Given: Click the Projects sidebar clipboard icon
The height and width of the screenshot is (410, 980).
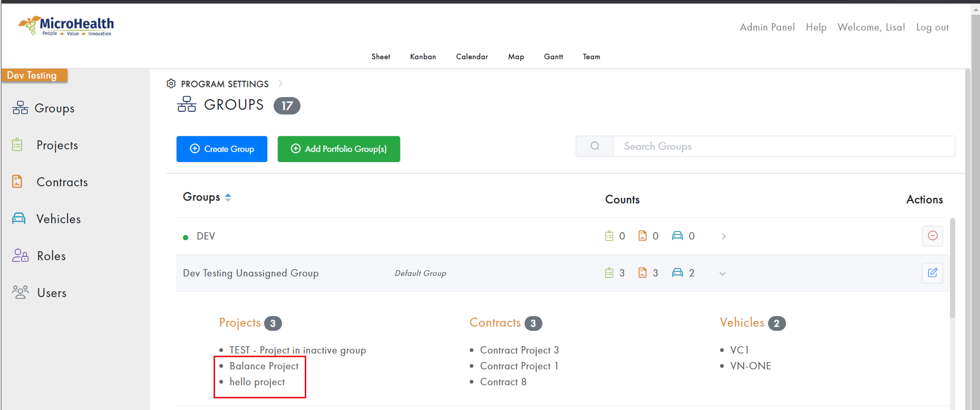Looking at the screenshot, I should click(17, 145).
